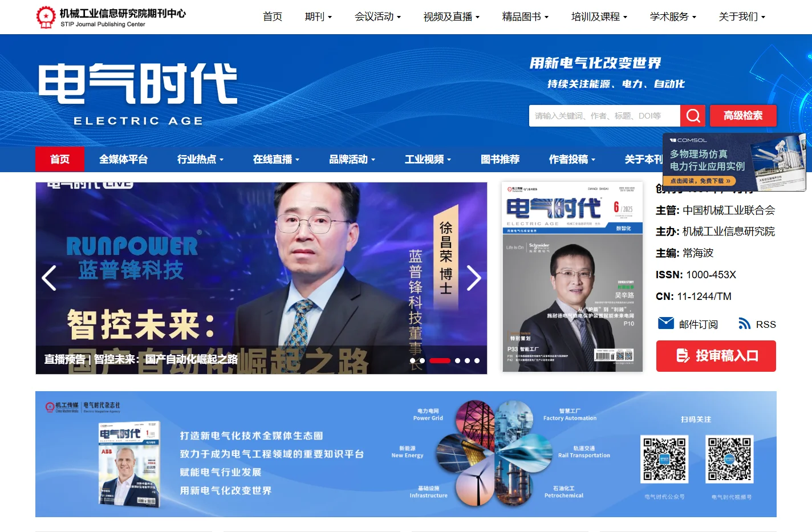Open the 直播预告 智控未来 slide caption
812x532 pixels.
141,359
